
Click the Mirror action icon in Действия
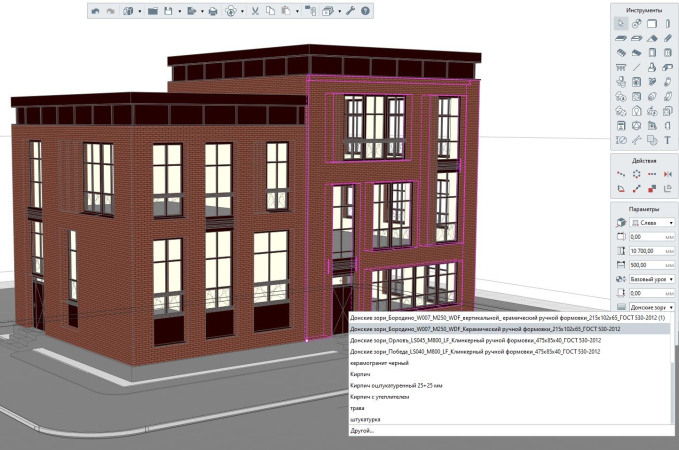667,174
